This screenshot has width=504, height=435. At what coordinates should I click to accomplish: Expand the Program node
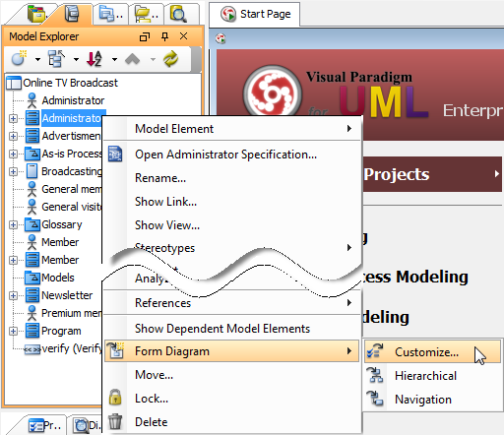[13, 331]
